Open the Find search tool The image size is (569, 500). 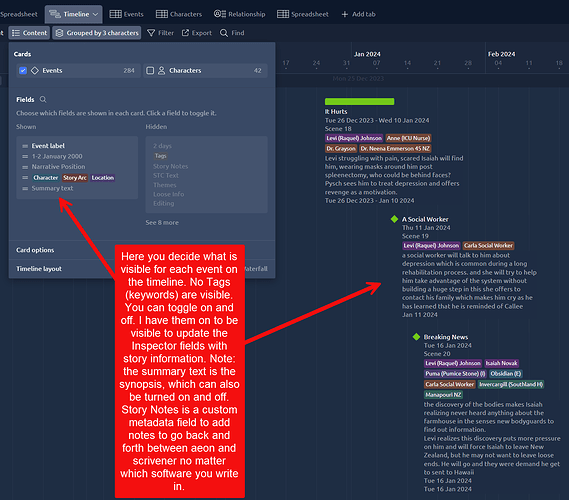(232, 33)
